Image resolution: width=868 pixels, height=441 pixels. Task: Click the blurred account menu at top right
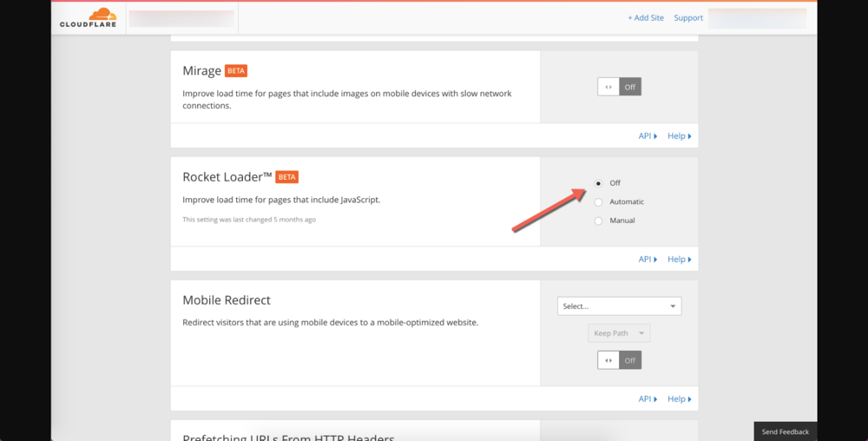(757, 18)
